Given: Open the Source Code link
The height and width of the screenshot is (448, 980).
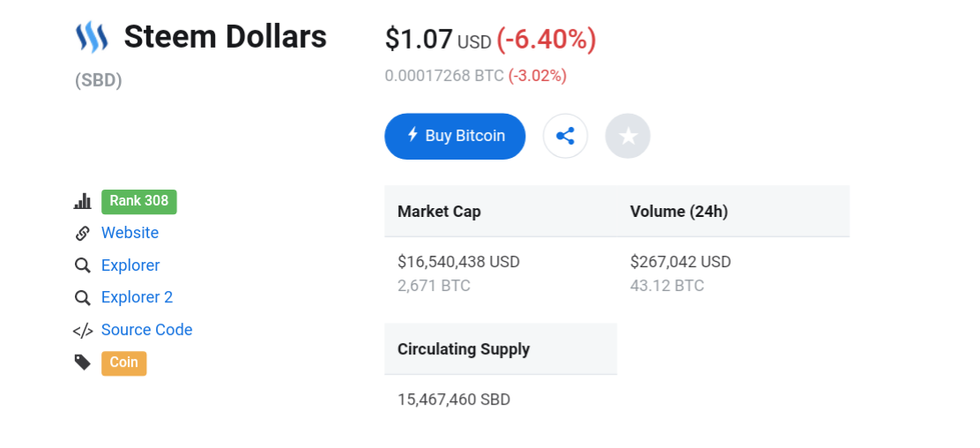Looking at the screenshot, I should 146,330.
